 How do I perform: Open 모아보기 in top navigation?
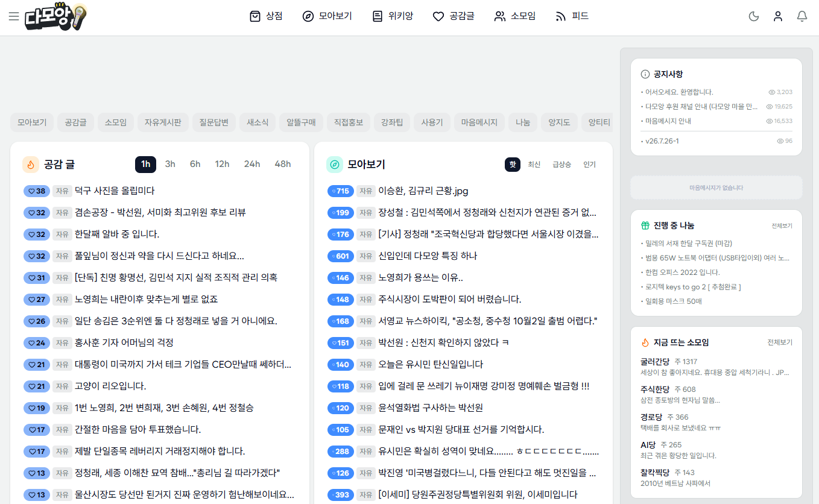point(327,16)
